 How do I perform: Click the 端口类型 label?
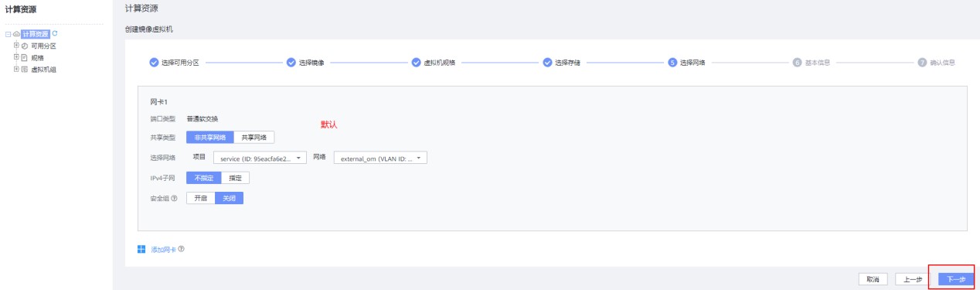pyautogui.click(x=162, y=118)
